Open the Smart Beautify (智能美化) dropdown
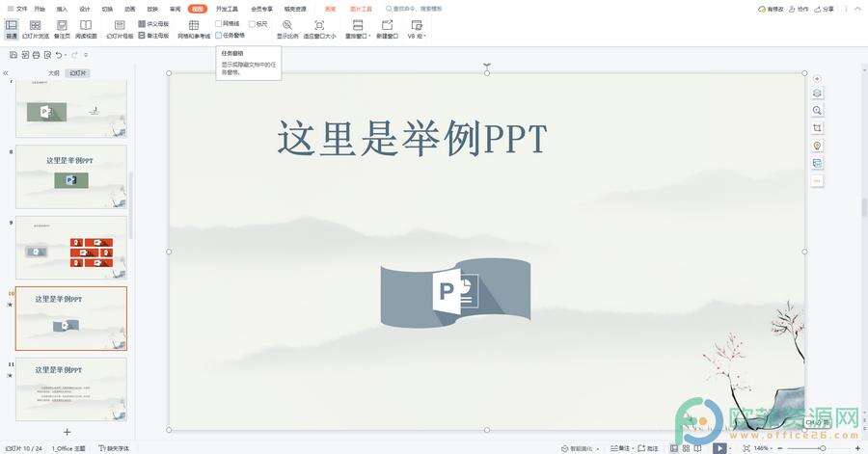This screenshot has height=454, width=868. click(x=581, y=448)
